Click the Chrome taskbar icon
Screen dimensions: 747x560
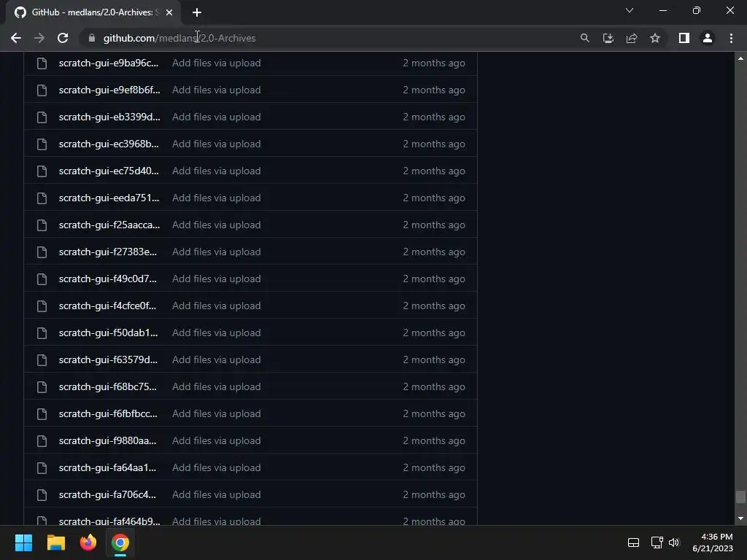120,542
